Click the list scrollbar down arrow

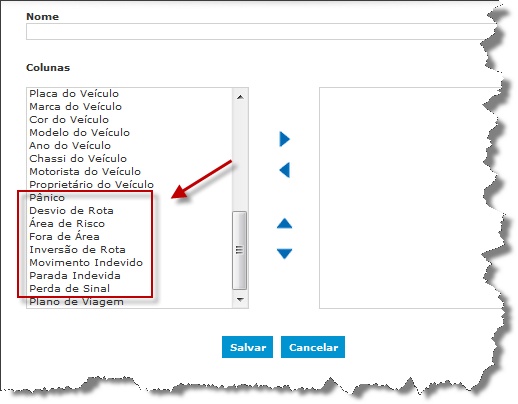[240, 299]
